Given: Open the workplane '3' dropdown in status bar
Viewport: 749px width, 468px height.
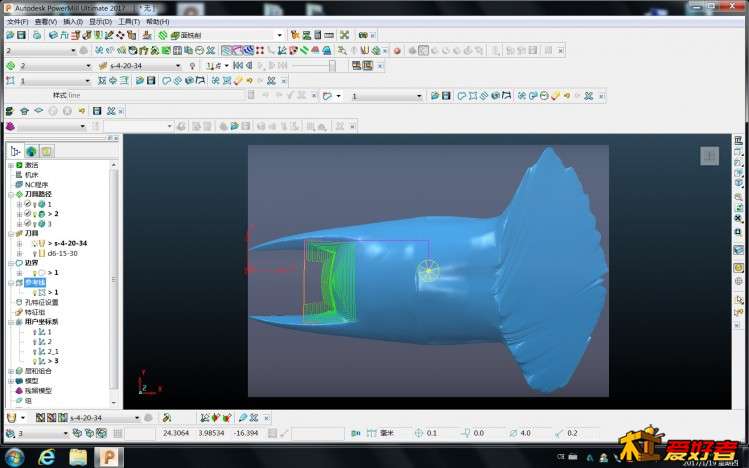Looking at the screenshot, I should 65,434.
